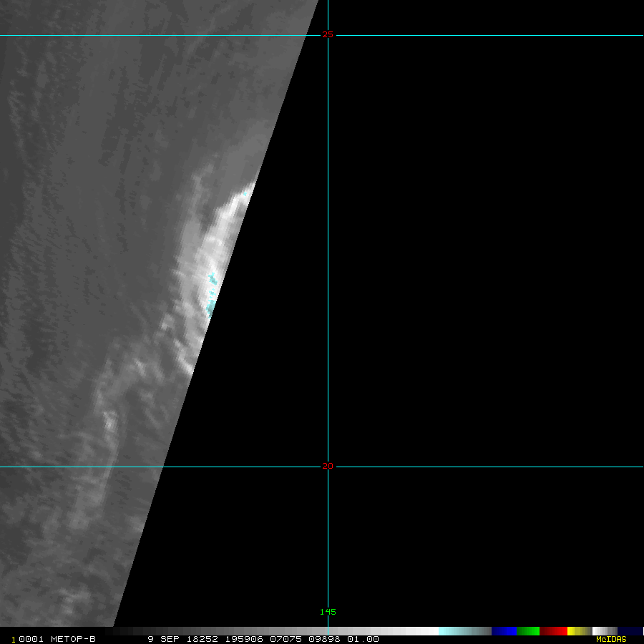This screenshot has width=644, height=644.
Task: Click the latitude label 20
Action: pos(328,466)
